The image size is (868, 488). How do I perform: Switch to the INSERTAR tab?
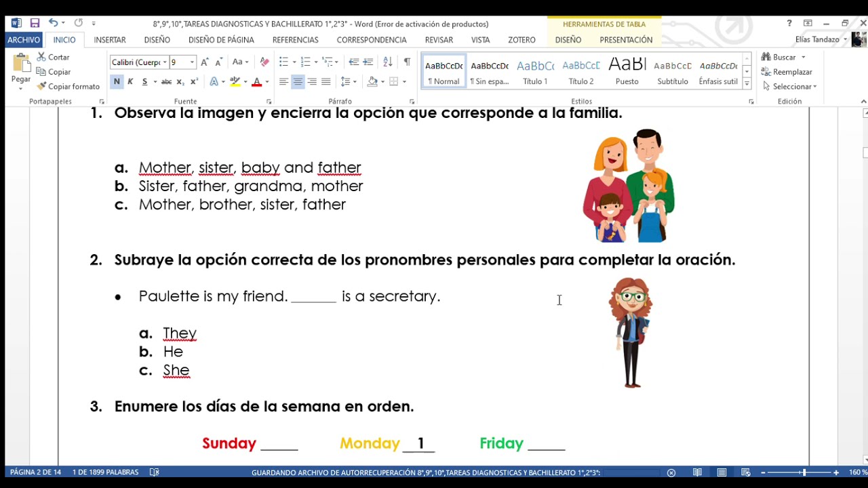(x=110, y=40)
